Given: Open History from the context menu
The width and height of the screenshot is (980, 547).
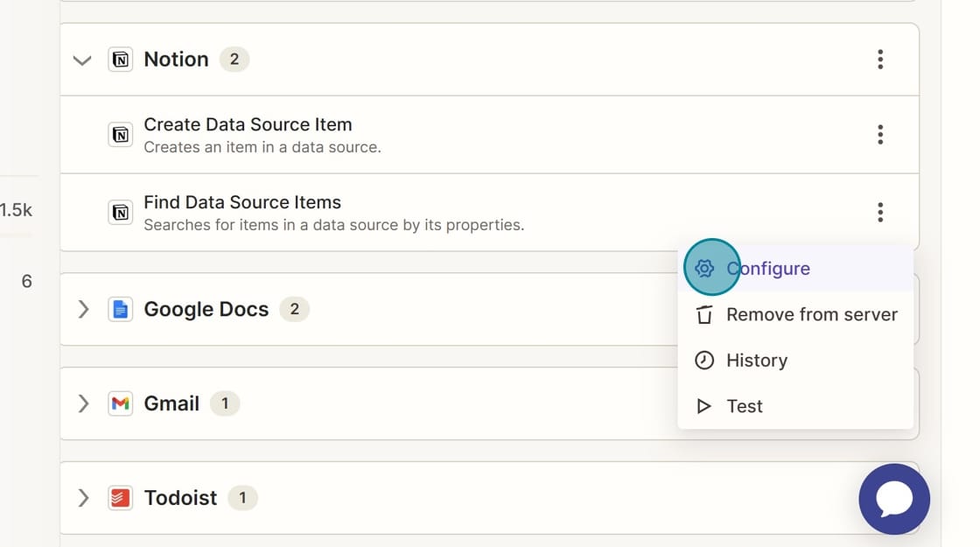Looking at the screenshot, I should [x=756, y=361].
